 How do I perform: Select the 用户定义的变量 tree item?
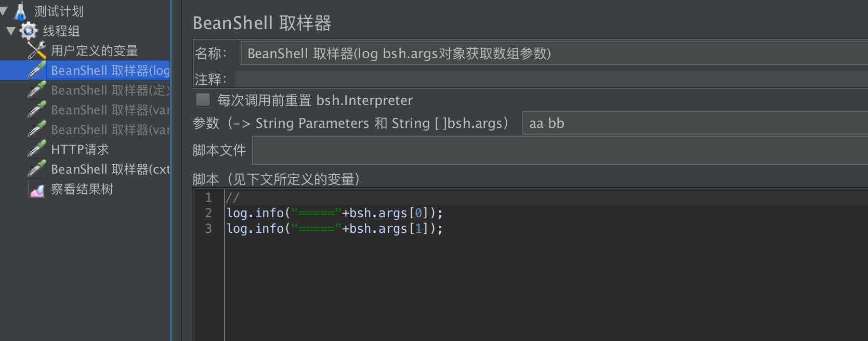tap(95, 50)
